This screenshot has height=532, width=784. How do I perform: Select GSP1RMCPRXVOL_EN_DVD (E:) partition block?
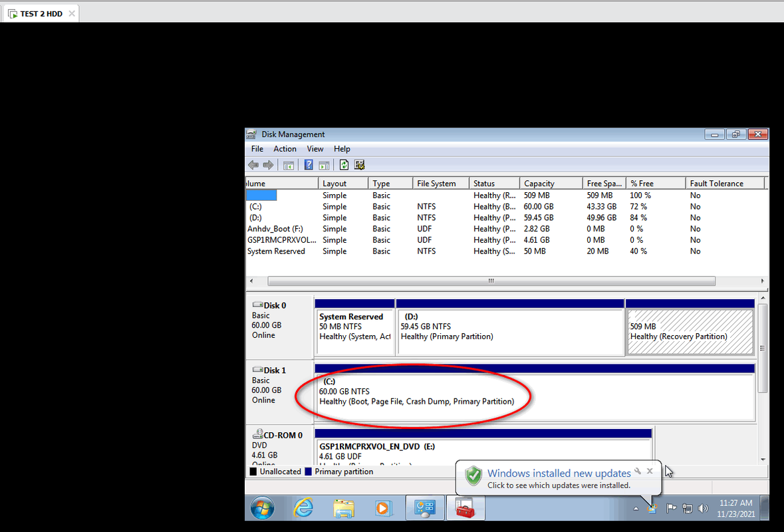pos(483,447)
